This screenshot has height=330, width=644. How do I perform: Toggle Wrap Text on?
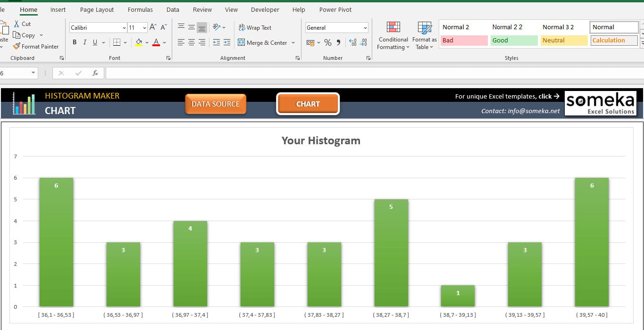[255, 27]
